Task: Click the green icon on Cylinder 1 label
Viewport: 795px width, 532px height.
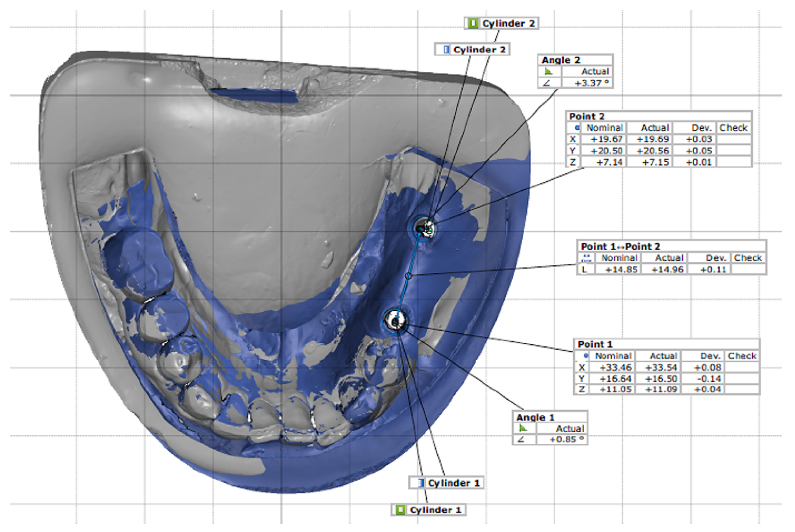Action: (400, 510)
